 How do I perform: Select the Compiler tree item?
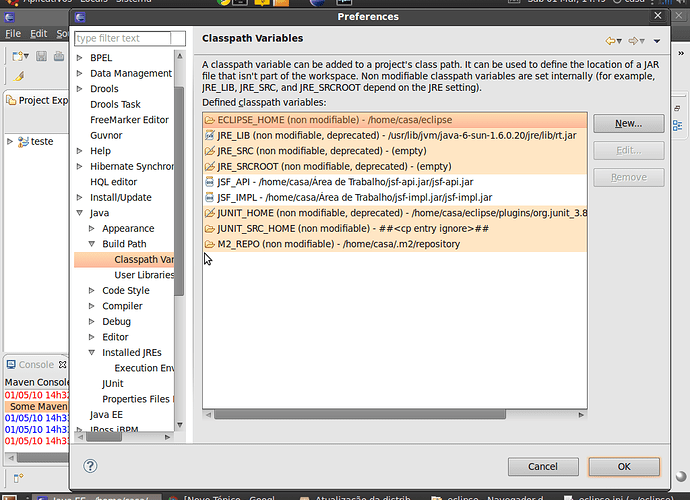tap(122, 306)
